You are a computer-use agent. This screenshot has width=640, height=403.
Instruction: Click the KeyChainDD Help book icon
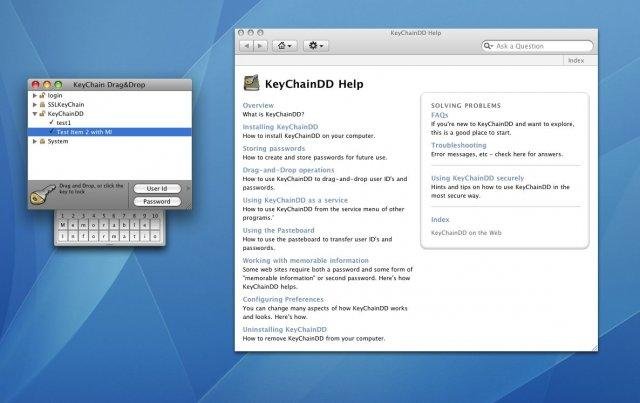coord(251,83)
